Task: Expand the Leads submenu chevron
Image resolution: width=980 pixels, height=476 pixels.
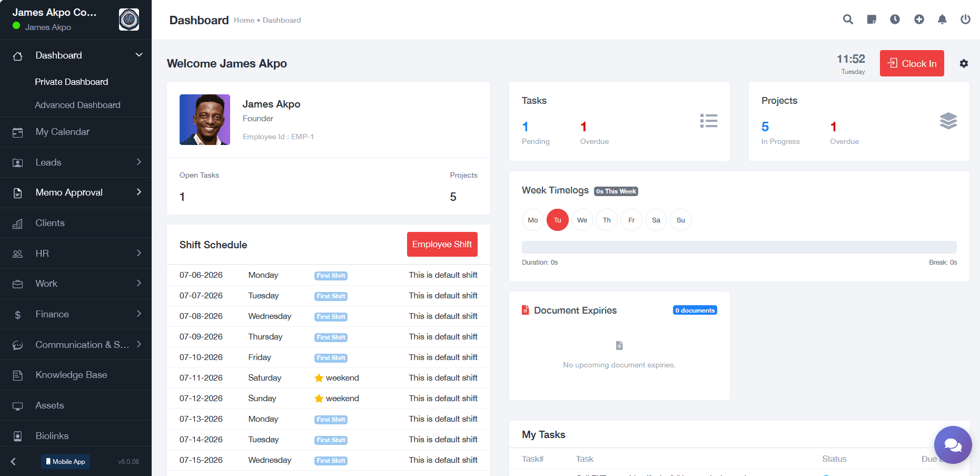Action: (139, 162)
